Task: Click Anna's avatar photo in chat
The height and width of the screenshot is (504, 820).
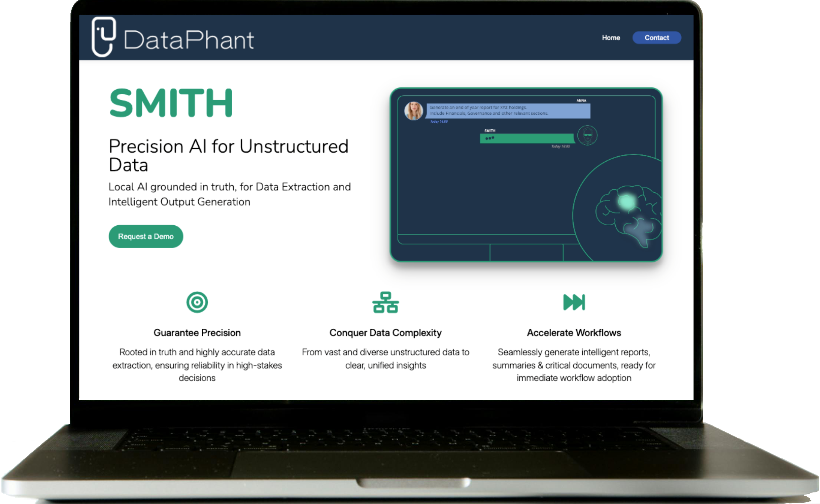Action: point(414,111)
